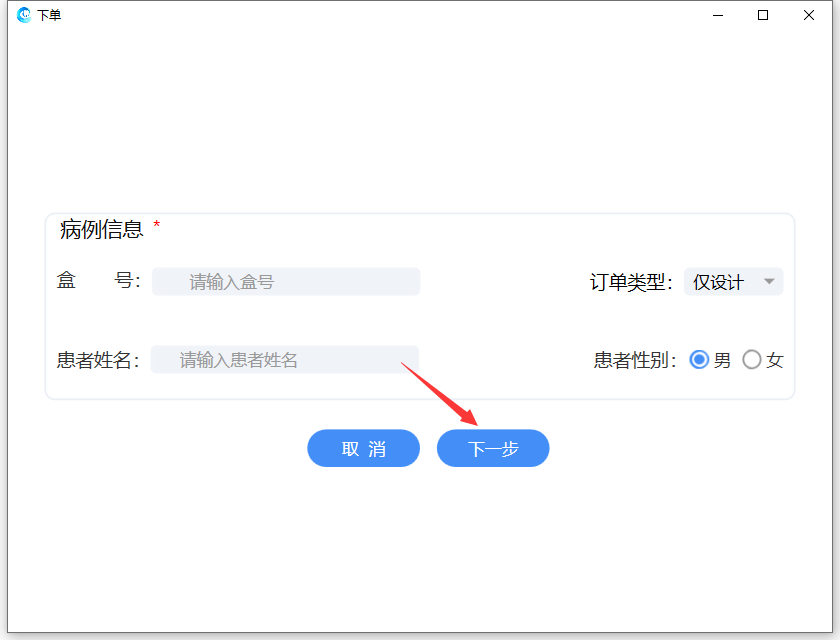The width and height of the screenshot is (840, 640).
Task: Minimize the 下单 window
Action: tap(718, 15)
